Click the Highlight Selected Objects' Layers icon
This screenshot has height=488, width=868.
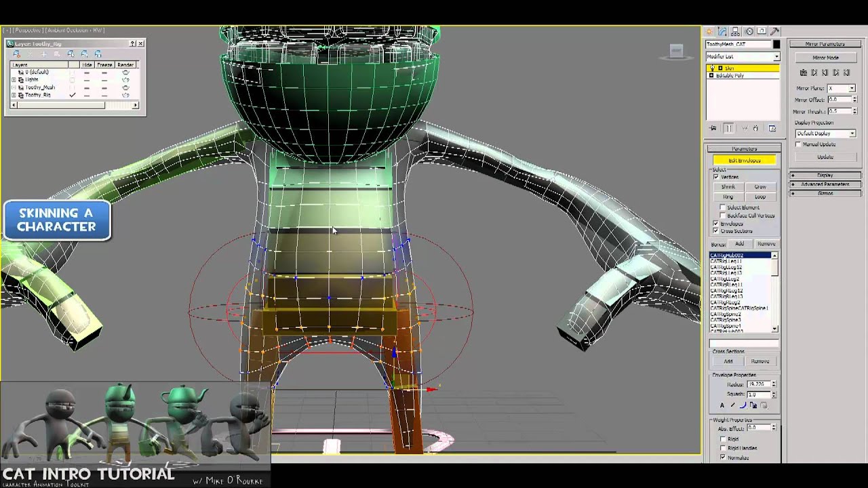(x=71, y=54)
